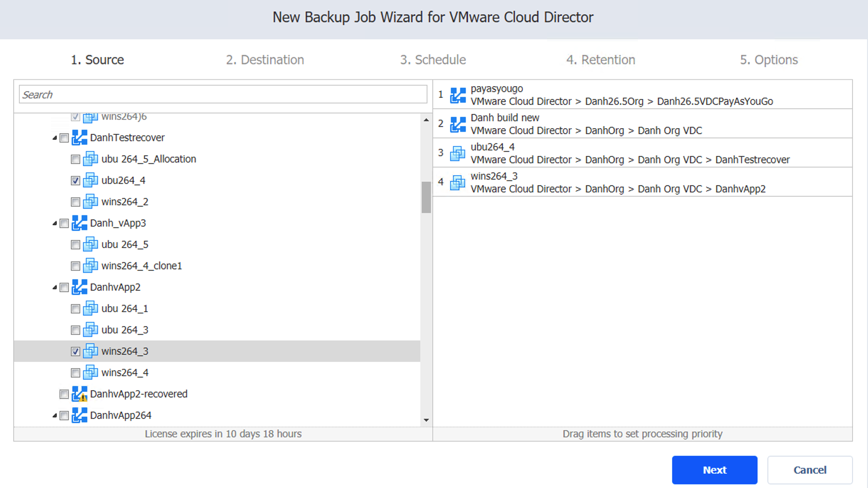Check the wins264_2 checkbox

pos(75,202)
